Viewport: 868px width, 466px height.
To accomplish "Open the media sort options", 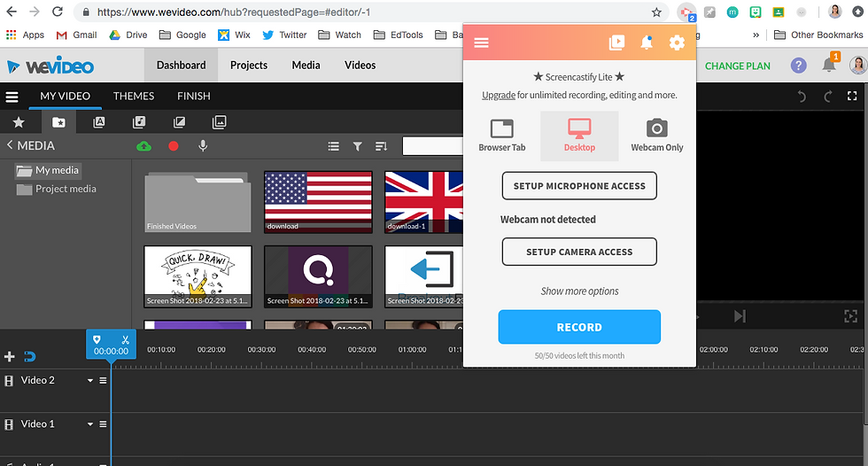I will pyautogui.click(x=381, y=146).
